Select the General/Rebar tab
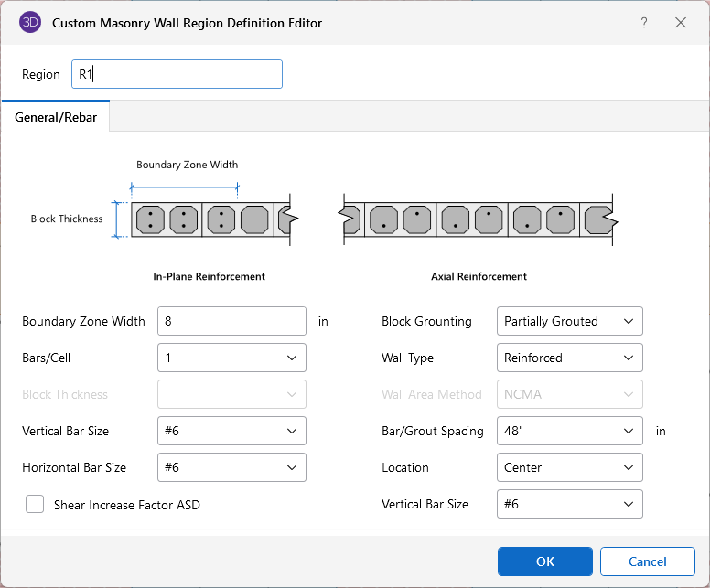710x588 pixels. (56, 118)
